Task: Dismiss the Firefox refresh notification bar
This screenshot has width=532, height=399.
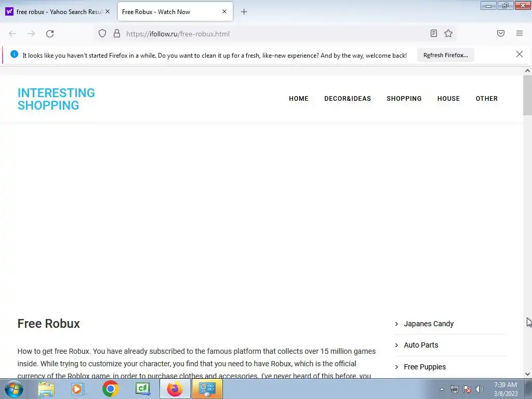Action: [520, 54]
